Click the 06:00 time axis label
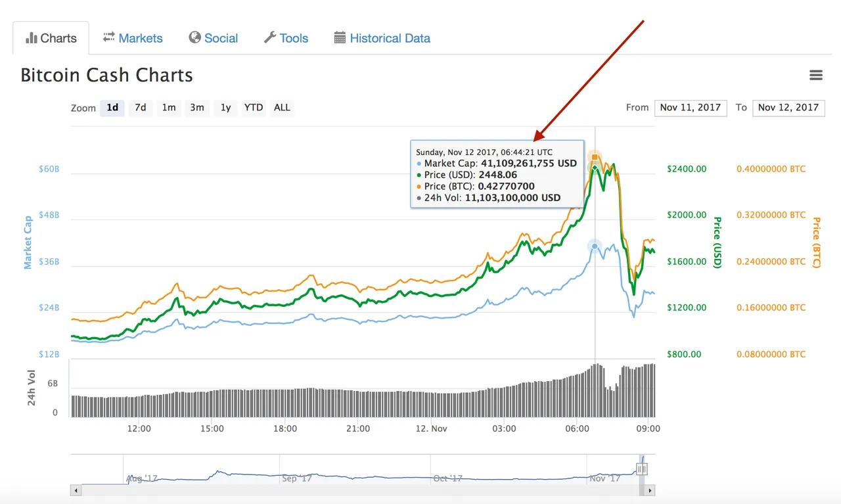The height and width of the screenshot is (504, 841). [x=577, y=428]
